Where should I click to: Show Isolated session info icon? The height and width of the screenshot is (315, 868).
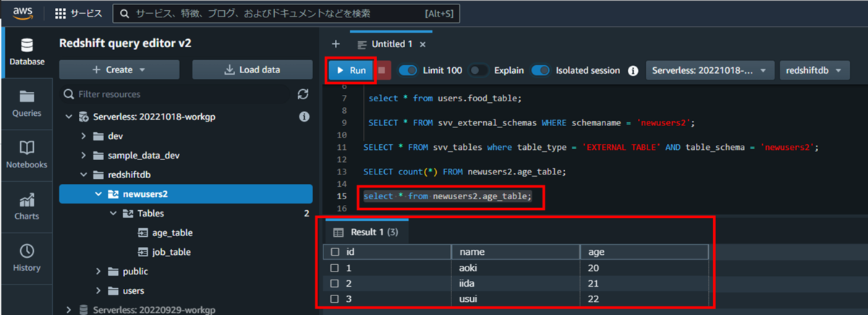633,71
